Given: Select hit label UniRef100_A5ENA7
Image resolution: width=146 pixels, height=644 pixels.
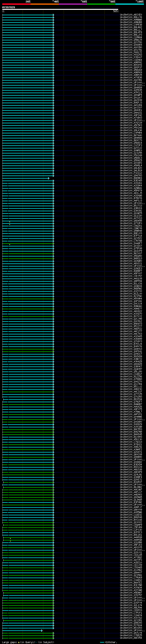Looking at the screenshot, I should tap(131, 593).
